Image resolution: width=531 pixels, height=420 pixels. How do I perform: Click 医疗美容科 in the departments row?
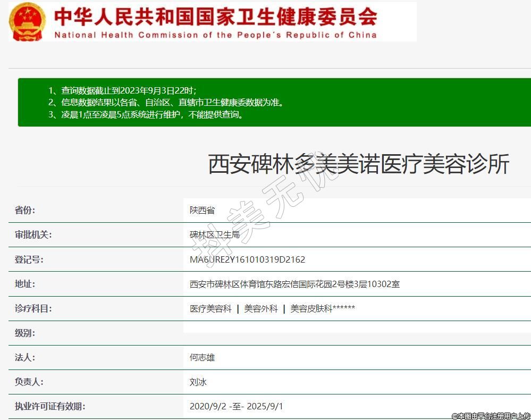210,308
